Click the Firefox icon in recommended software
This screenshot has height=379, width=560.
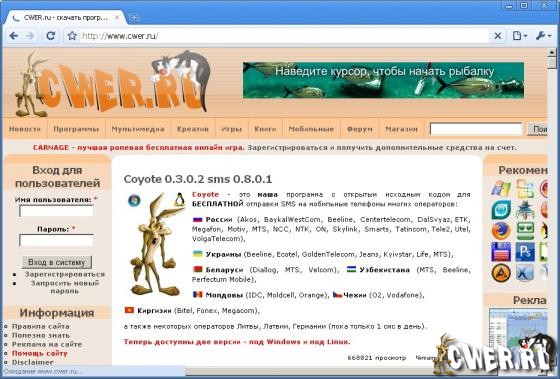coord(501,231)
